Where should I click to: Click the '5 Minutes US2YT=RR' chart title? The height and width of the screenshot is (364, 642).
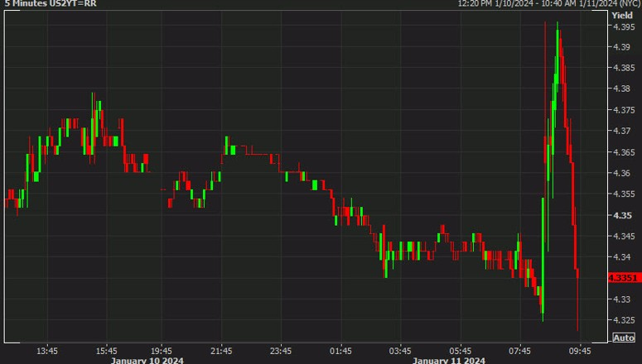51,3
